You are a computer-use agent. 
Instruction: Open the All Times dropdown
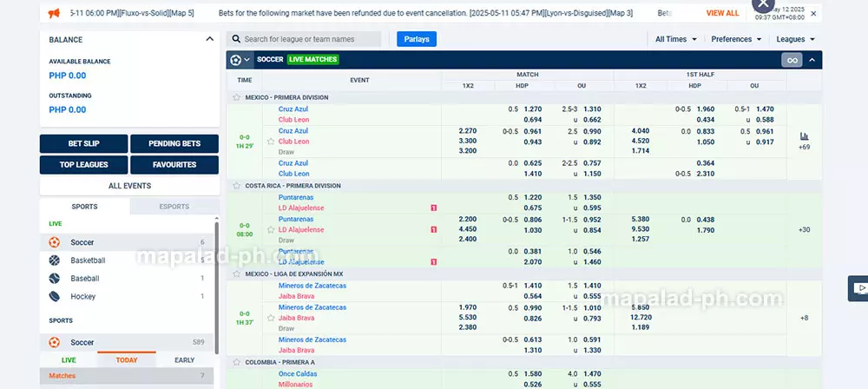click(674, 39)
